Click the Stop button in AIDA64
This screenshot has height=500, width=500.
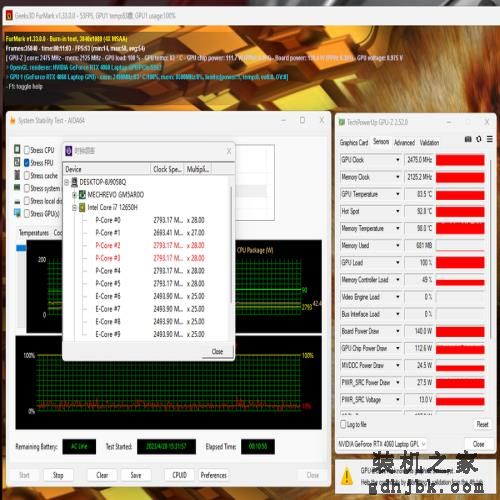tap(58, 475)
